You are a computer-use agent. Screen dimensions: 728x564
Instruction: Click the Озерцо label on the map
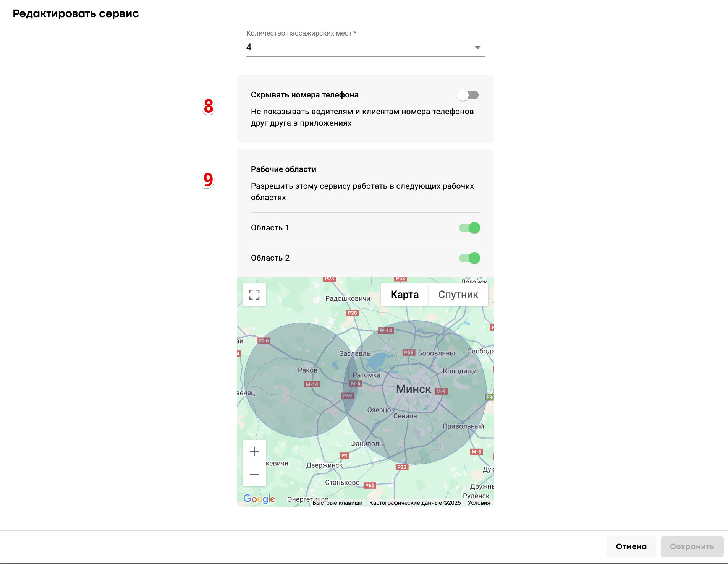[379, 410]
